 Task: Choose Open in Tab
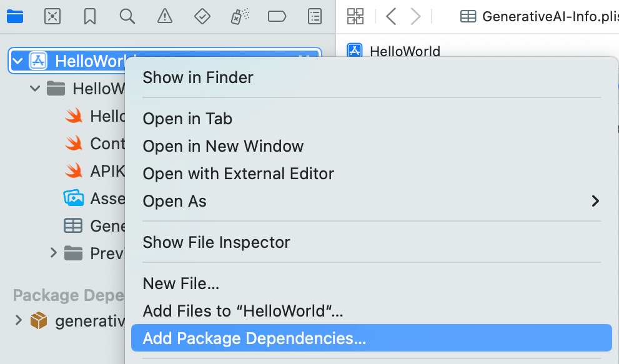(x=187, y=119)
